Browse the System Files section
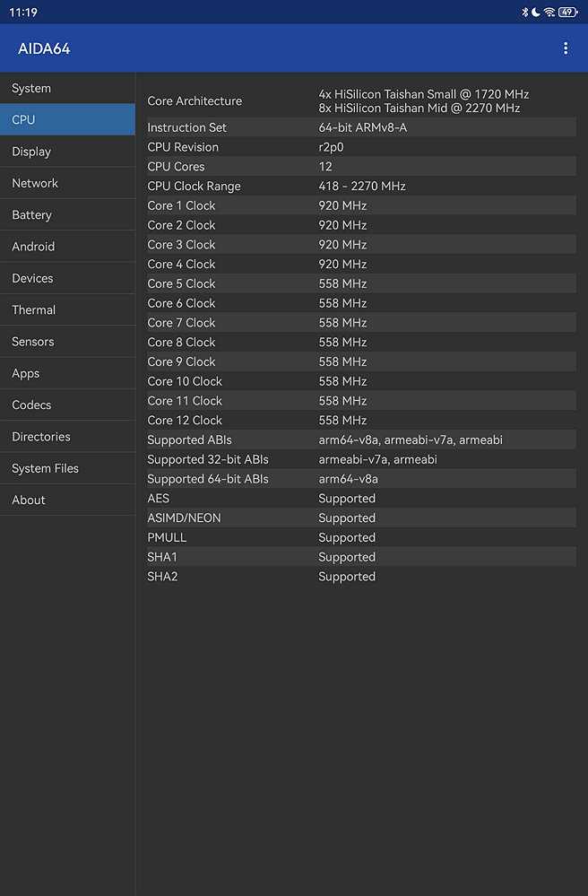Viewport: 588px width, 896px height. point(67,468)
